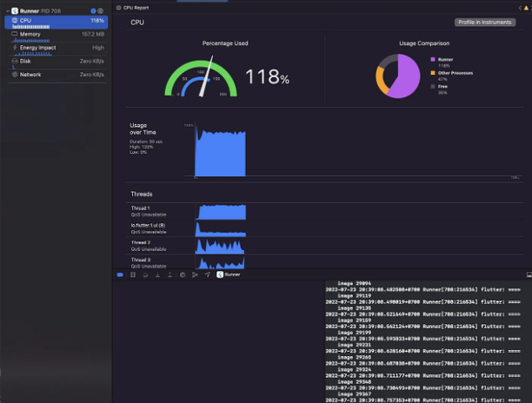
Task: Click the Step Over debug icon
Action: tap(145, 274)
